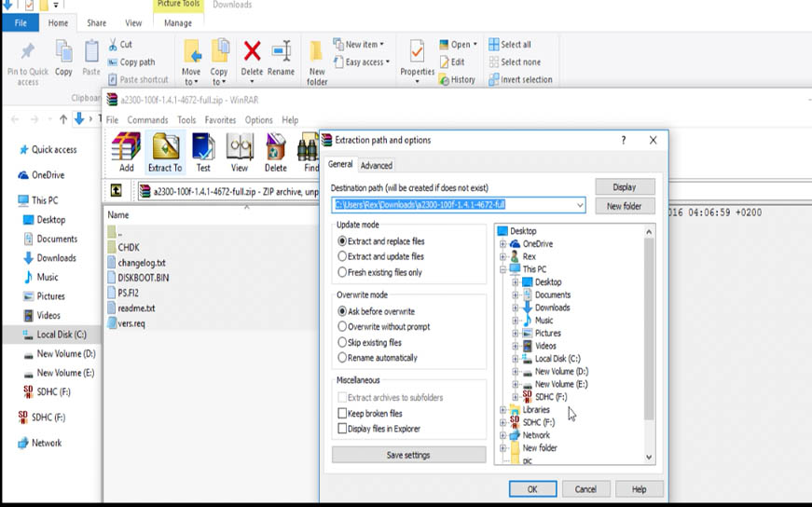Image resolution: width=812 pixels, height=507 pixels.
Task: Select Extract and update files option
Action: [380, 256]
